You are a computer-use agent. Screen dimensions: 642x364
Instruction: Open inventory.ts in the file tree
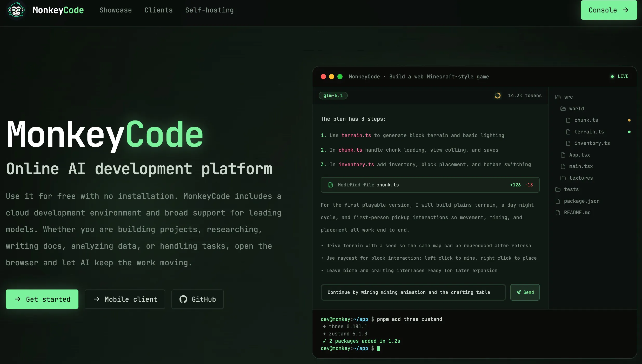coord(592,143)
